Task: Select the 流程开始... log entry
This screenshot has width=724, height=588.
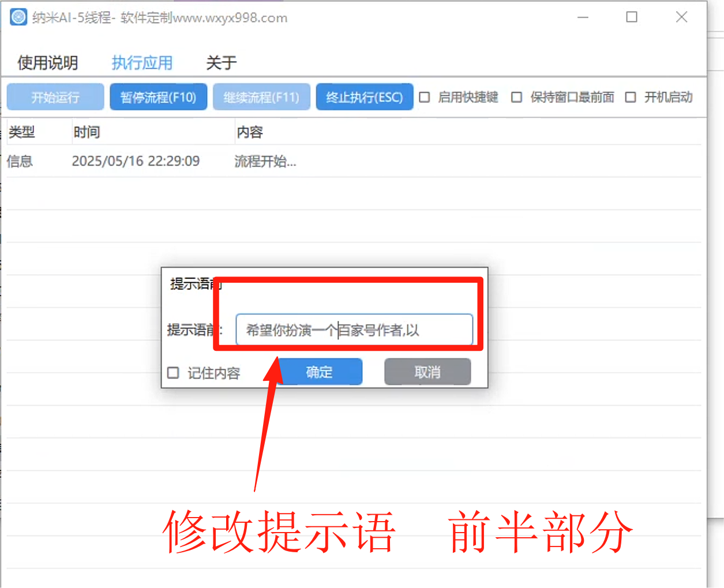Action: 265,161
